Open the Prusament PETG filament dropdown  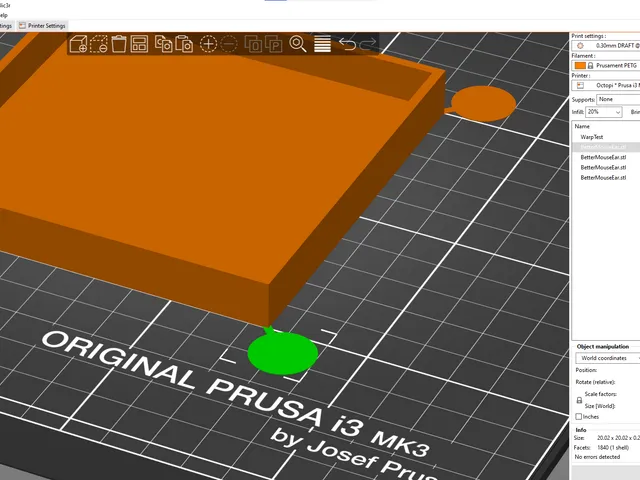(x=606, y=65)
